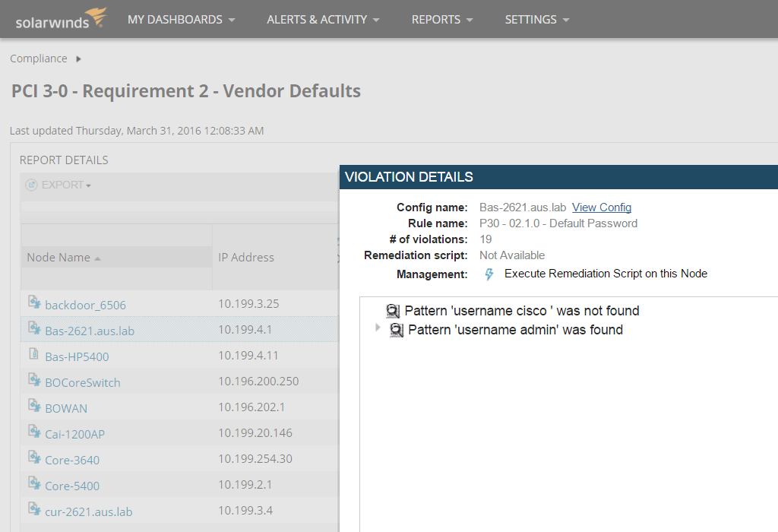
Task: Expand the 'username admin' was found pattern
Action: coord(378,328)
